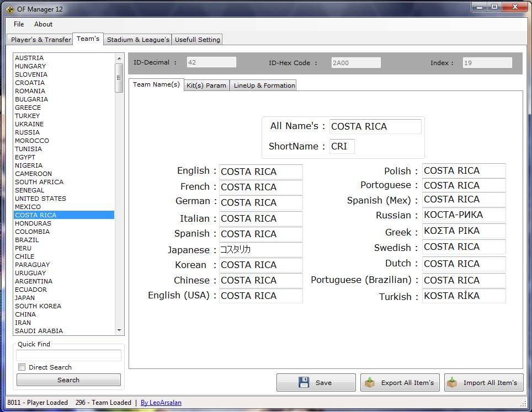Click the Quick Find text field
The height and width of the screenshot is (412, 532).
[x=68, y=356]
